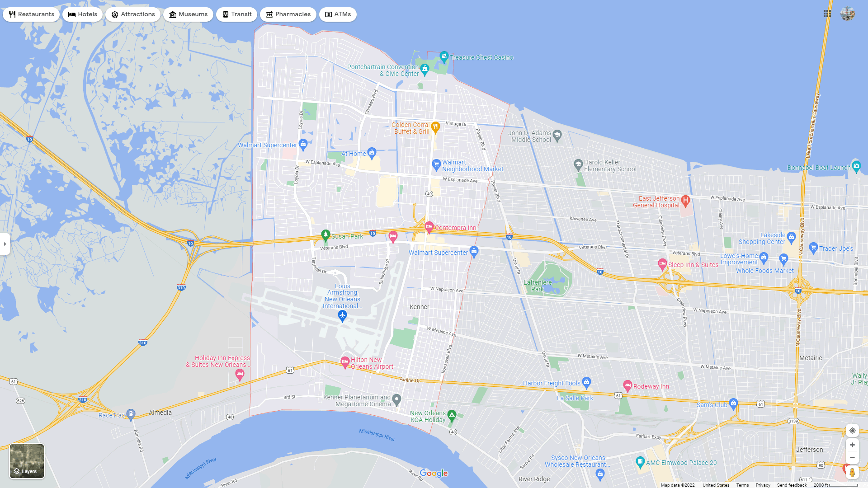Show your current location
This screenshot has width=868, height=488.
852,431
